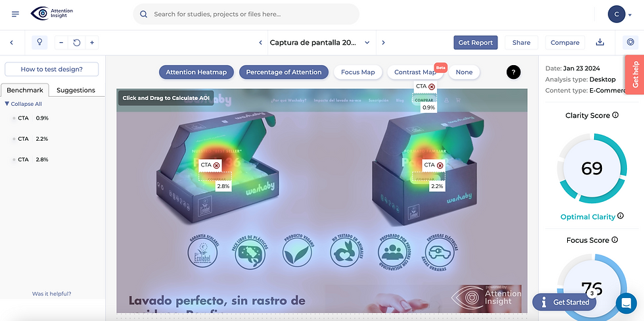This screenshot has width=644, height=321.
Task: Click the Compare button
Action: click(564, 42)
